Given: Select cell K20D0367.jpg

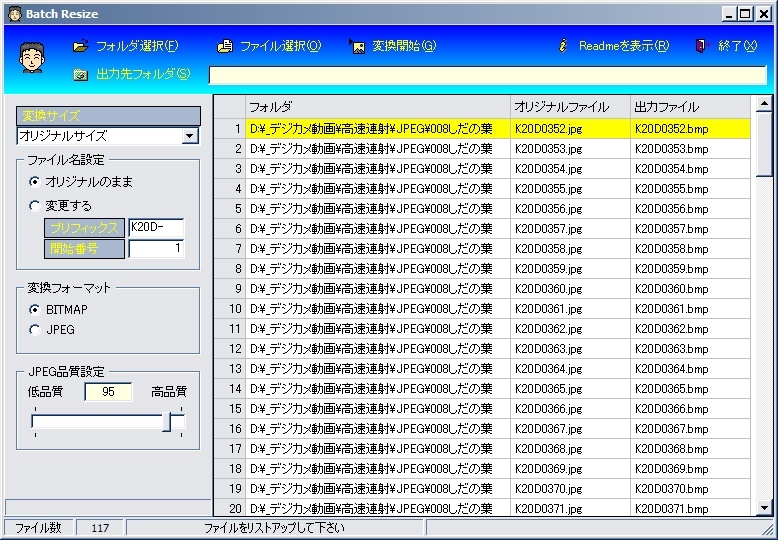Looking at the screenshot, I should [x=570, y=429].
